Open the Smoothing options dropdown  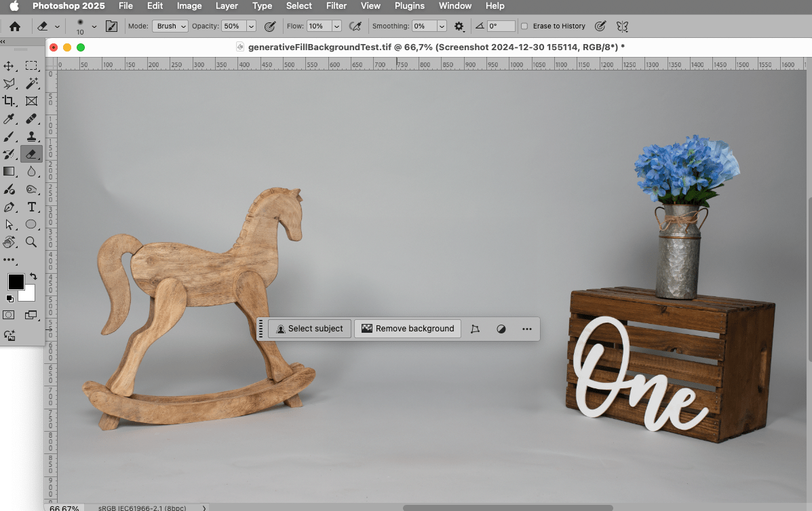tap(440, 26)
